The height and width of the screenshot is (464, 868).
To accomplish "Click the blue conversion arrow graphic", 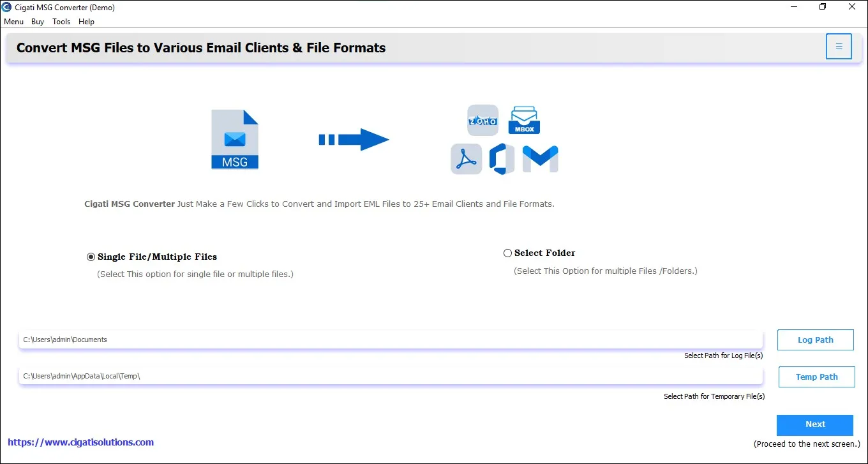I will (354, 139).
